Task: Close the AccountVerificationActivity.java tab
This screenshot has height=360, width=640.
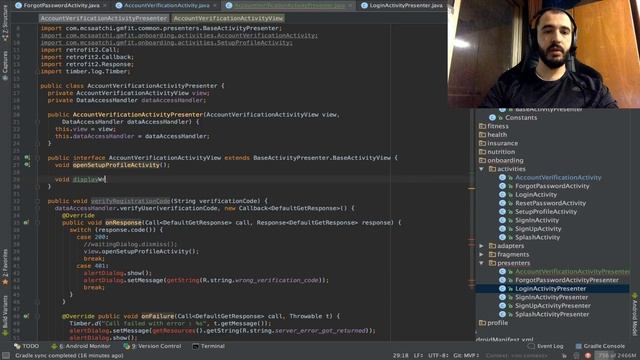Action: [x=215, y=5]
